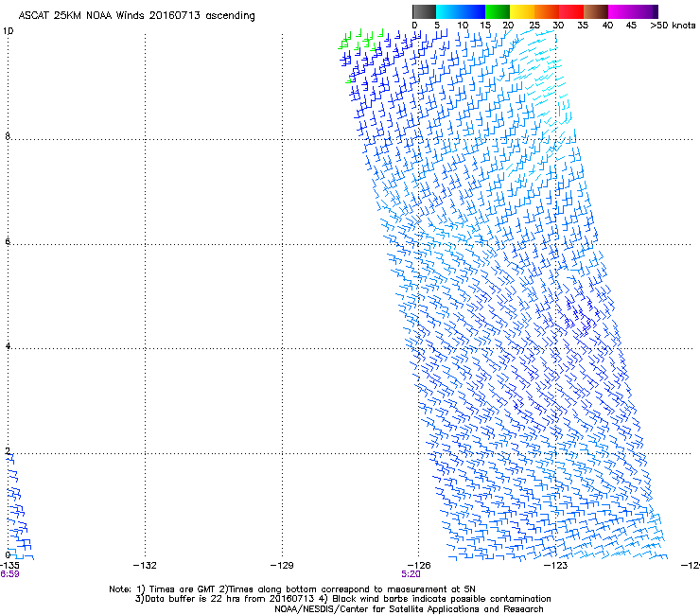Click the yellow 20-25 knots legend color
The width and height of the screenshot is (700, 615).
522,11
